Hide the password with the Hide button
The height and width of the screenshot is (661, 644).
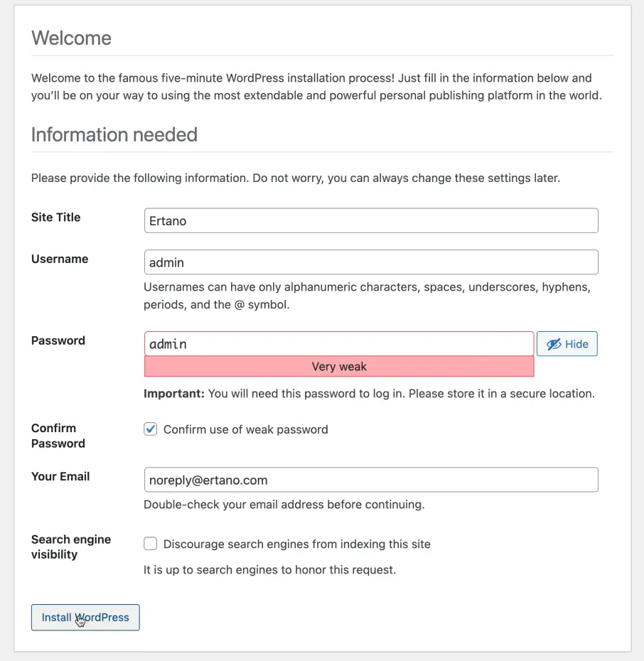(x=567, y=344)
